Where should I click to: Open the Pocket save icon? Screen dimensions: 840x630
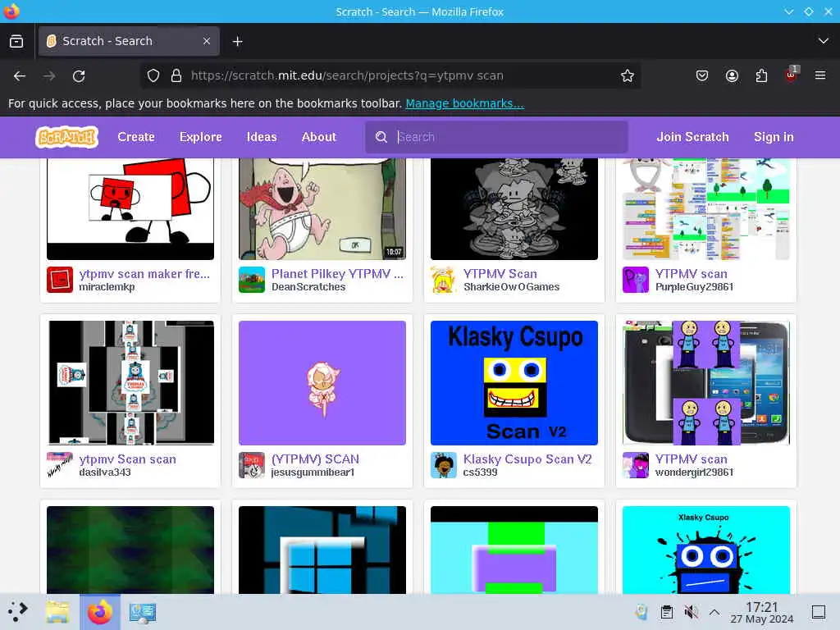702,76
